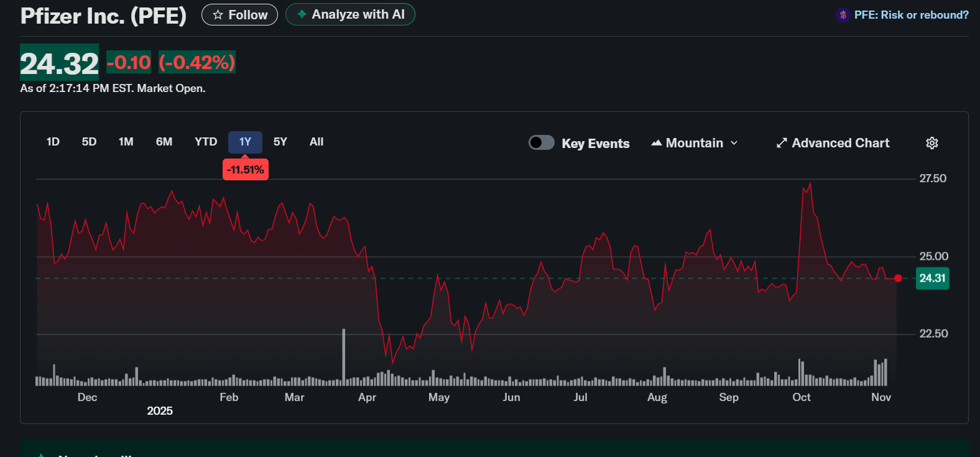Open 'PFE: Risk or rebound?' link
This screenshot has width=980, height=457.
point(911,15)
